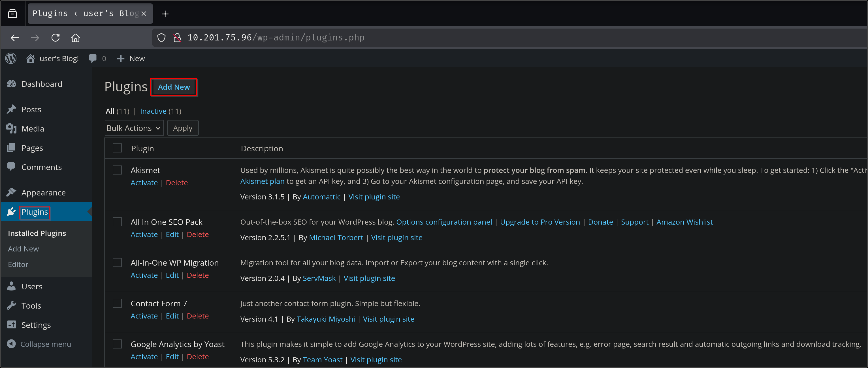Check the select-all plugins checkbox in header
The height and width of the screenshot is (368, 868).
tap(117, 148)
